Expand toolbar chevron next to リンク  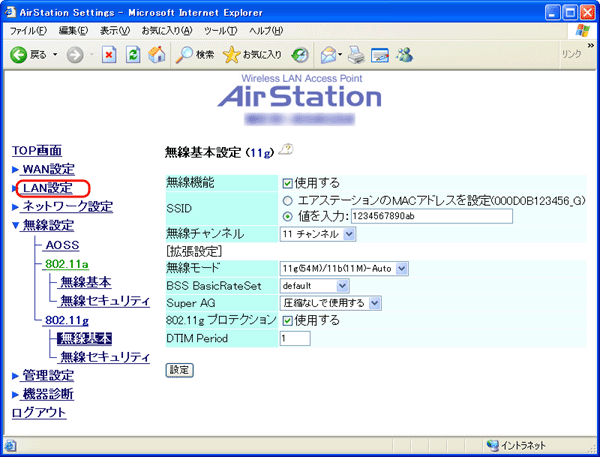(591, 46)
